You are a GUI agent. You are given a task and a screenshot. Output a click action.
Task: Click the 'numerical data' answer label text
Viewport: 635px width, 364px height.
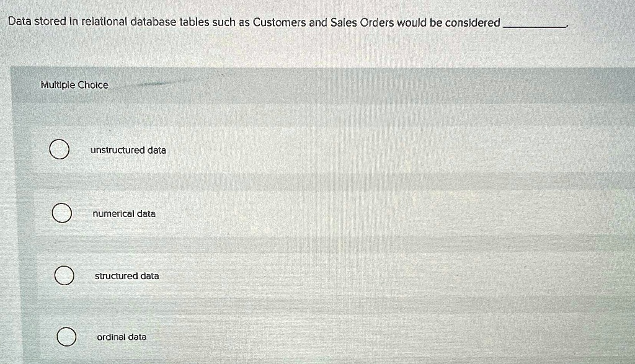pyautogui.click(x=124, y=213)
